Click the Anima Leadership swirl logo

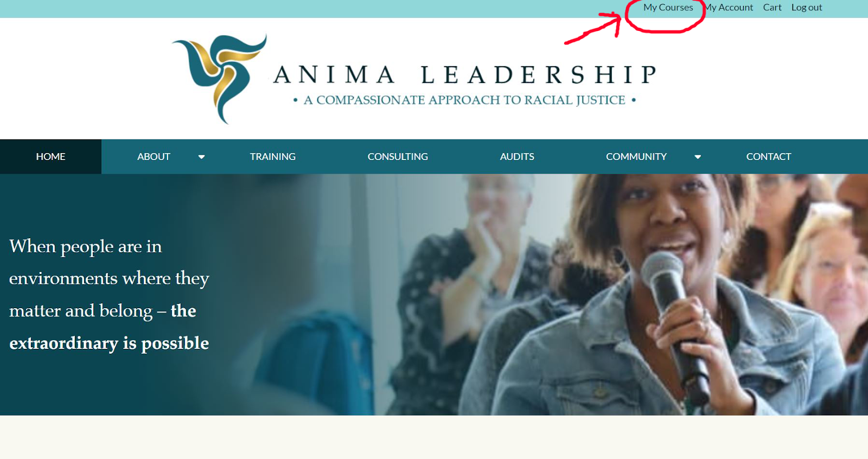pos(219,79)
